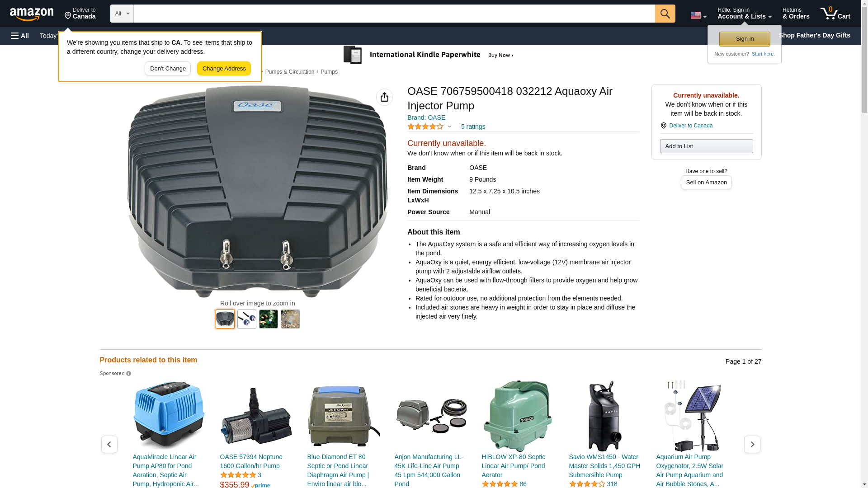The image size is (868, 488).
Task: Open the All hamburger menu
Action: coord(20,36)
